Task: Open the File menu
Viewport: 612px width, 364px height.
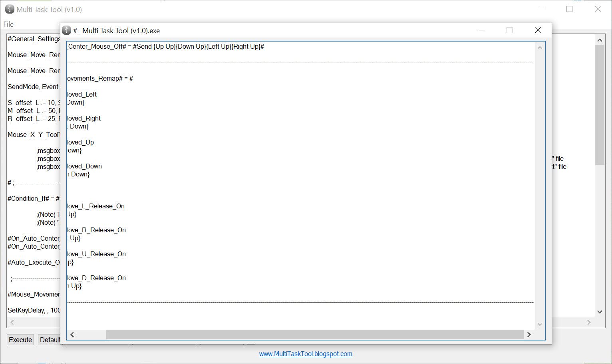Action: click(x=8, y=24)
